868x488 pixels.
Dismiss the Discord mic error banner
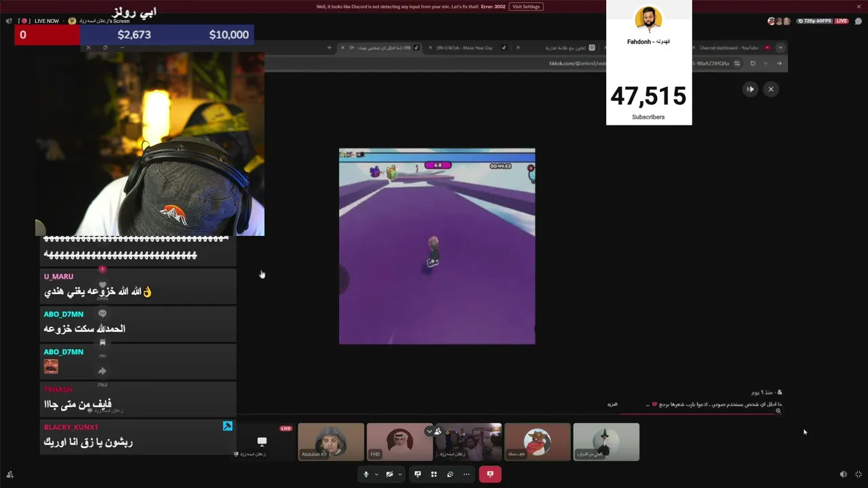pyautogui.click(x=859, y=7)
